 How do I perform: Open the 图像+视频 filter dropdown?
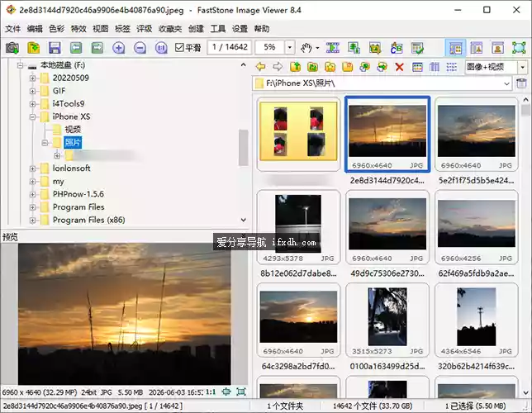click(x=522, y=67)
